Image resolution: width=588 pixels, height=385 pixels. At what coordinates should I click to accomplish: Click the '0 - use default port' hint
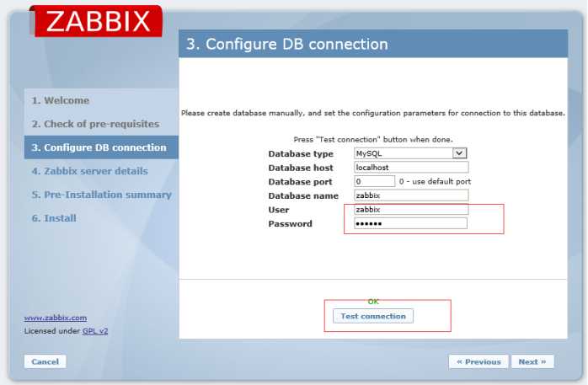point(435,181)
